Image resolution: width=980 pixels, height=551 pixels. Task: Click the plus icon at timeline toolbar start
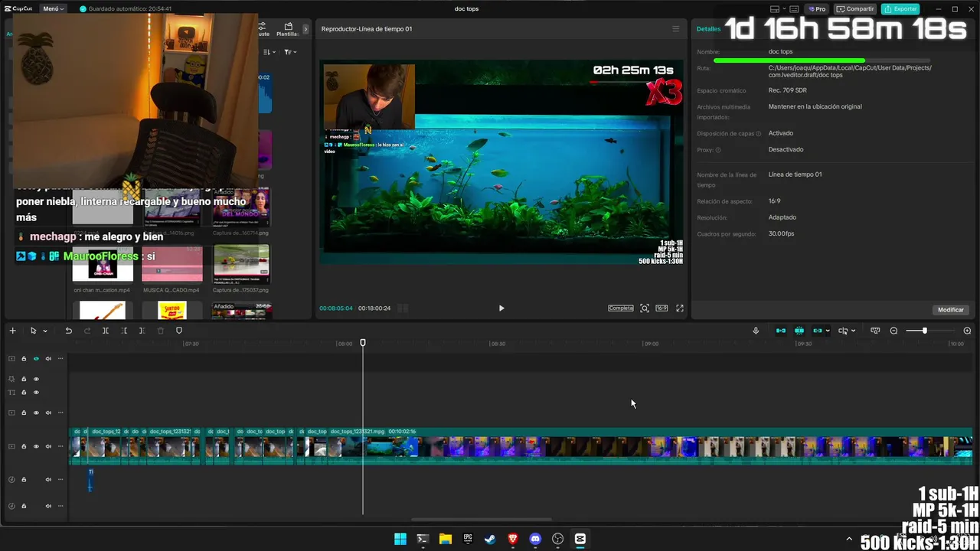pyautogui.click(x=12, y=331)
